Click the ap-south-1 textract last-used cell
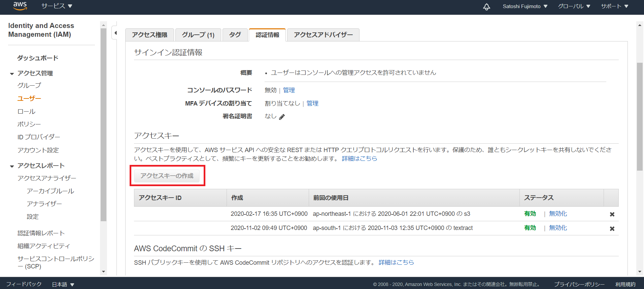 pos(393,228)
